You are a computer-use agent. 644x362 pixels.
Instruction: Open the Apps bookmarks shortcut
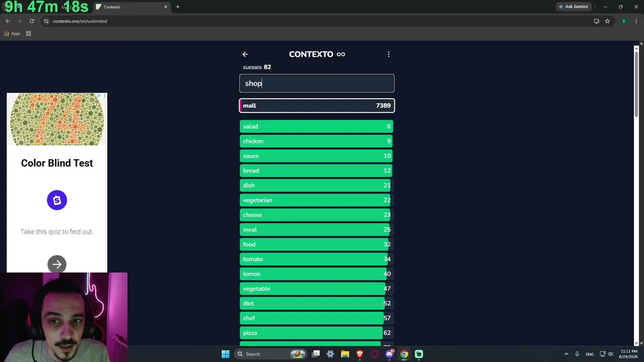click(13, 34)
